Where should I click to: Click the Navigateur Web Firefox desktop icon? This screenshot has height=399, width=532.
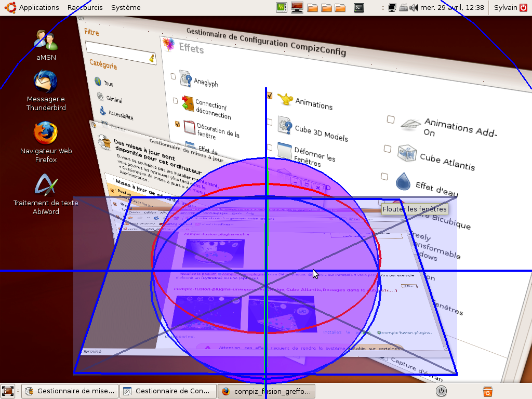46,134
